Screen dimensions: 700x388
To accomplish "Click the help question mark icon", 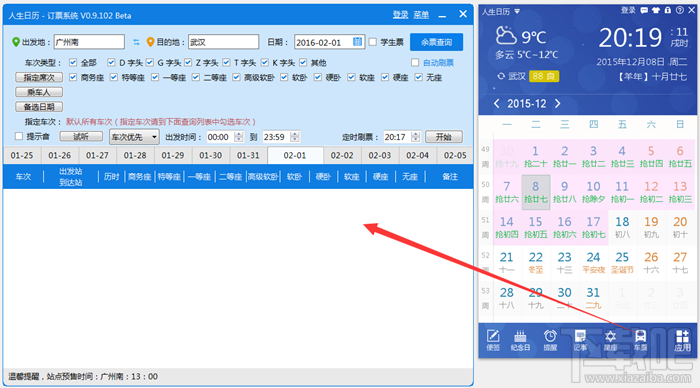I will coord(679,10).
